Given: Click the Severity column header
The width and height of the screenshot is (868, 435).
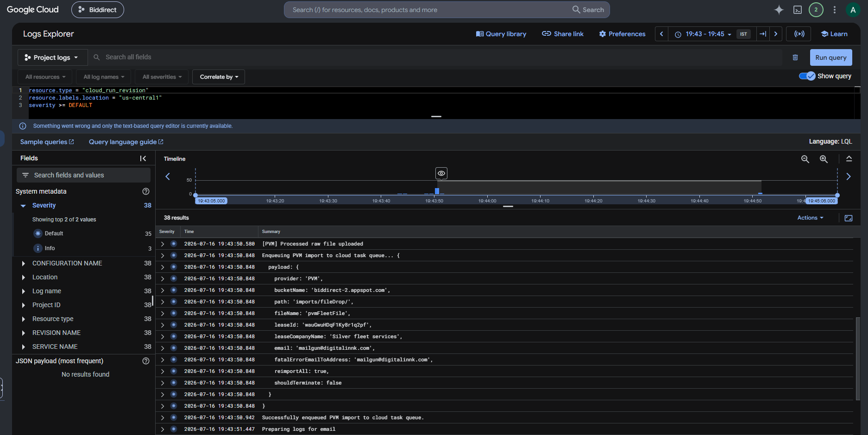Looking at the screenshot, I should pos(167,232).
